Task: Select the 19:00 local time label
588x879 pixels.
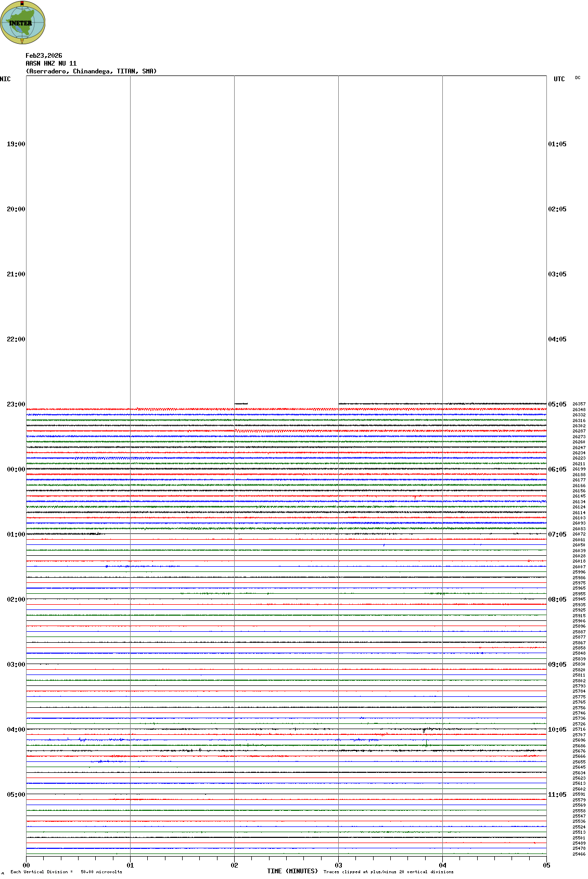Action: [x=16, y=144]
